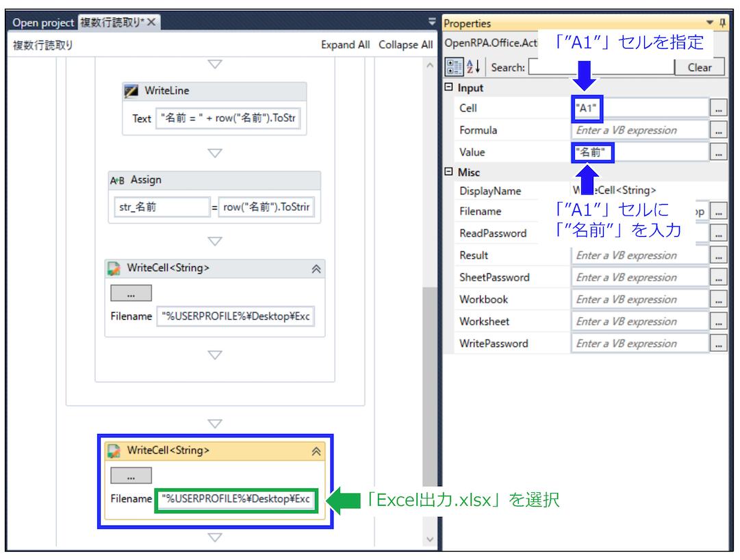
Task: Pin the Properties panel
Action: point(722,23)
